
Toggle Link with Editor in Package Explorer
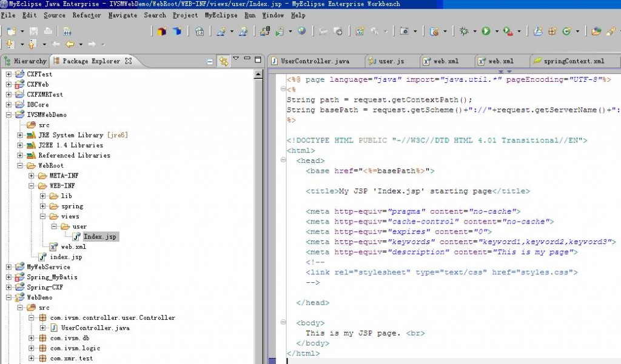(224, 61)
